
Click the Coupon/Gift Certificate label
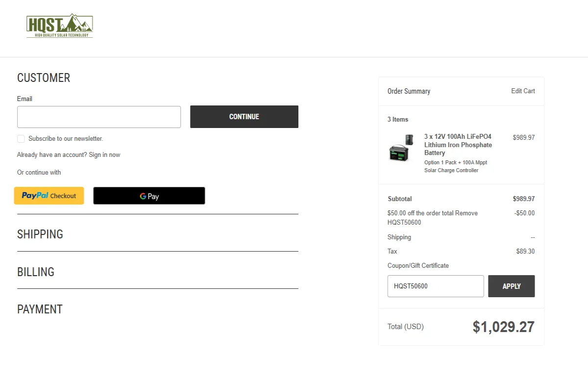418,266
